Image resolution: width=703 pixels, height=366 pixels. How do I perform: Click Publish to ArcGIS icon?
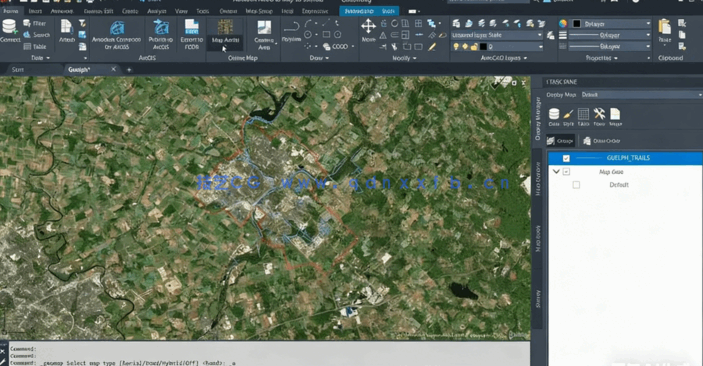point(161,28)
